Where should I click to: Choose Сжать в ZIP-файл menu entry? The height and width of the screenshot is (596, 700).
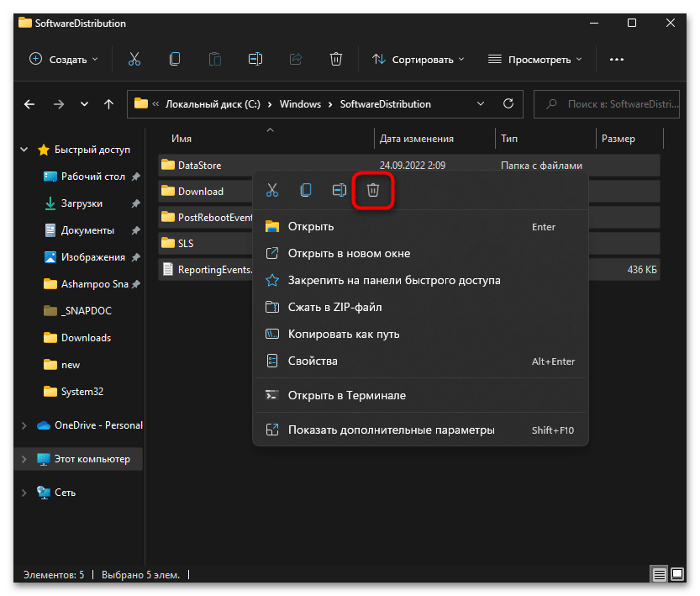click(334, 307)
